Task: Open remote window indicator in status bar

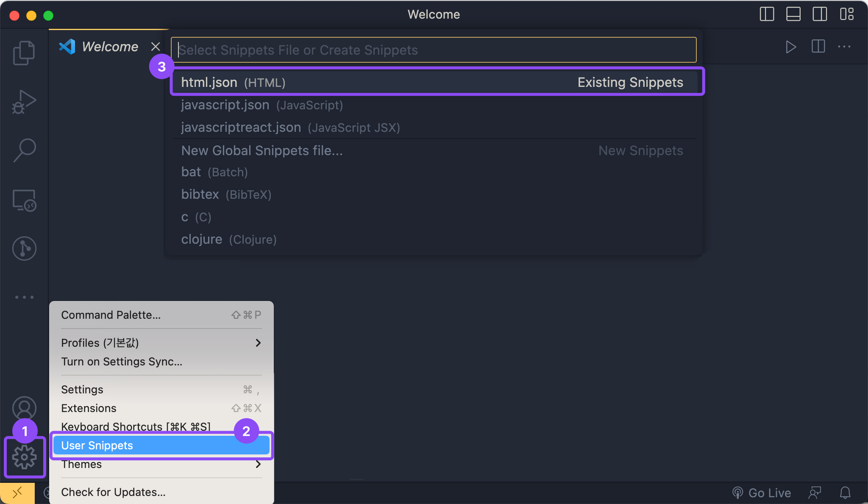Action: 17,493
